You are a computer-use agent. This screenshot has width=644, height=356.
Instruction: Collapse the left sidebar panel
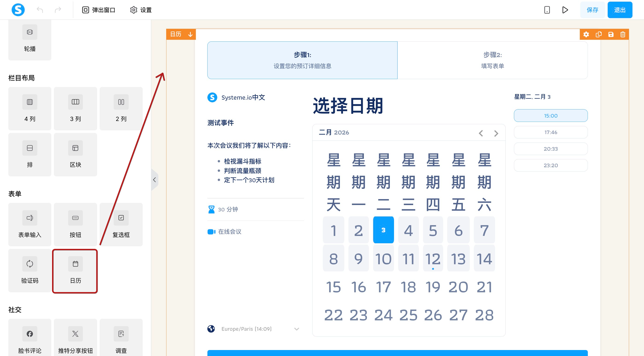154,180
